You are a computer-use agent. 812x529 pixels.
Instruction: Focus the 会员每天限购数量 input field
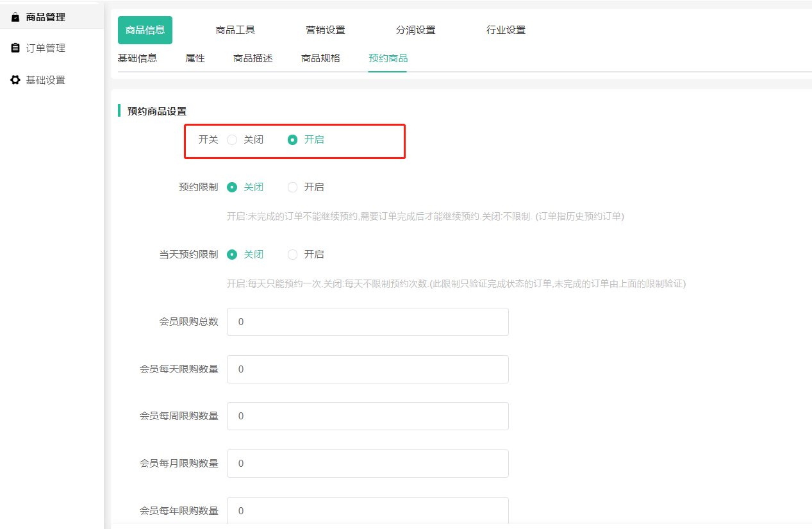coord(368,369)
